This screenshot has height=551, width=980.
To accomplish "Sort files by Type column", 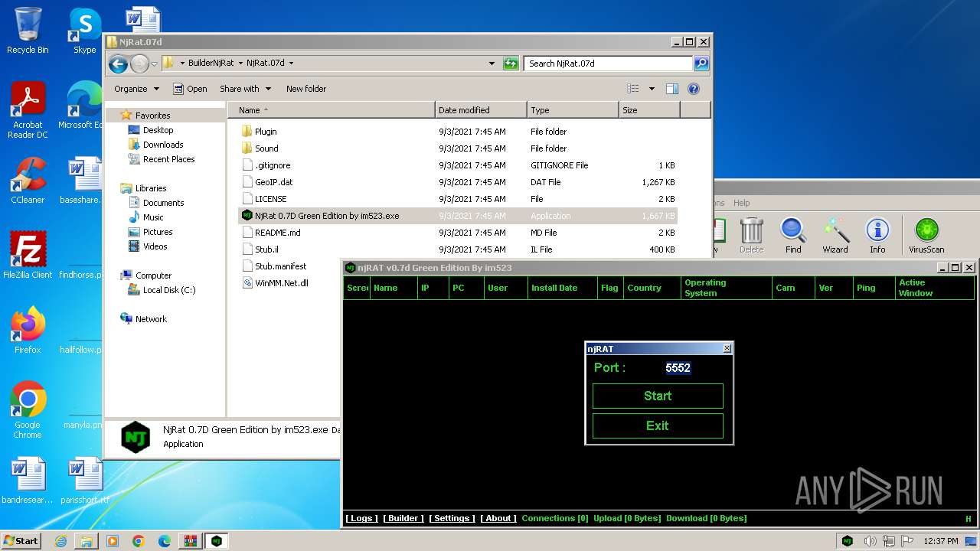I will pos(573,110).
